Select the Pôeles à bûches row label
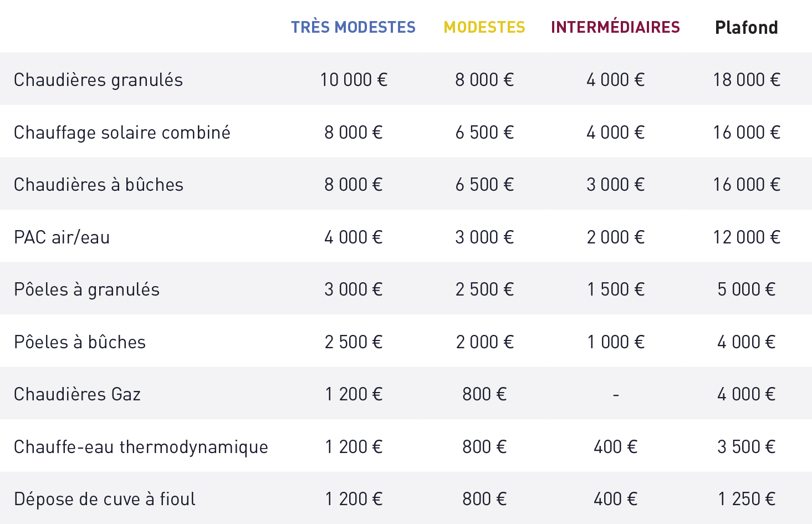The width and height of the screenshot is (812, 524). (80, 342)
